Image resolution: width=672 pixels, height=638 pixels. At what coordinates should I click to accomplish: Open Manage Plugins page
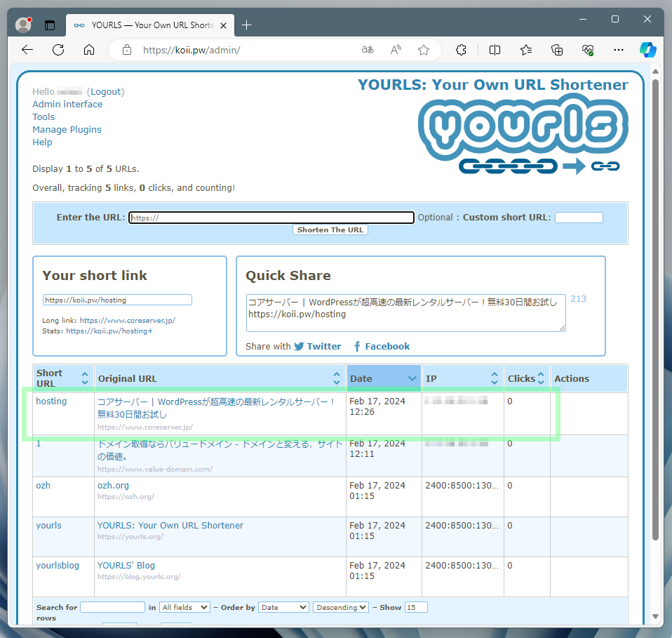[67, 129]
